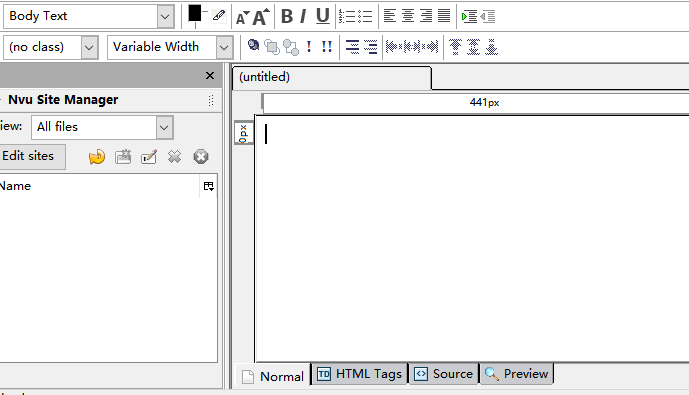Align text left
This screenshot has height=395, width=689.
pyautogui.click(x=389, y=16)
